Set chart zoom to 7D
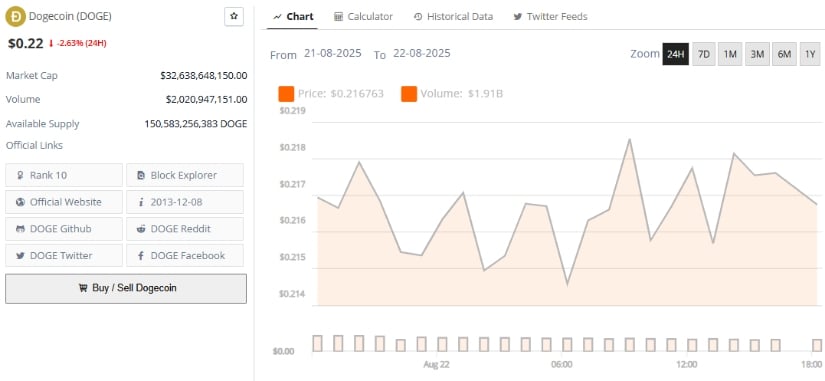The width and height of the screenshot is (825, 381). (703, 54)
